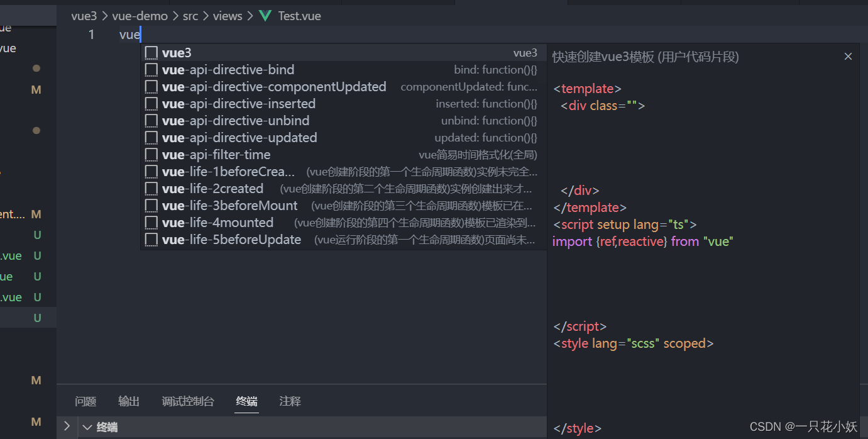
Task: Click snippet icon for vue-life-2created
Action: (x=151, y=189)
